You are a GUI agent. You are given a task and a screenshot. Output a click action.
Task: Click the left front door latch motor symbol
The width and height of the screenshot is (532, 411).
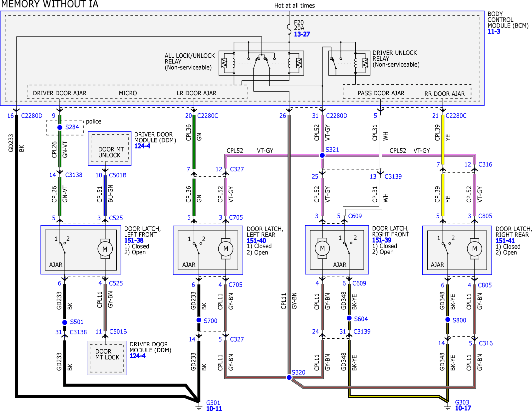coord(105,249)
